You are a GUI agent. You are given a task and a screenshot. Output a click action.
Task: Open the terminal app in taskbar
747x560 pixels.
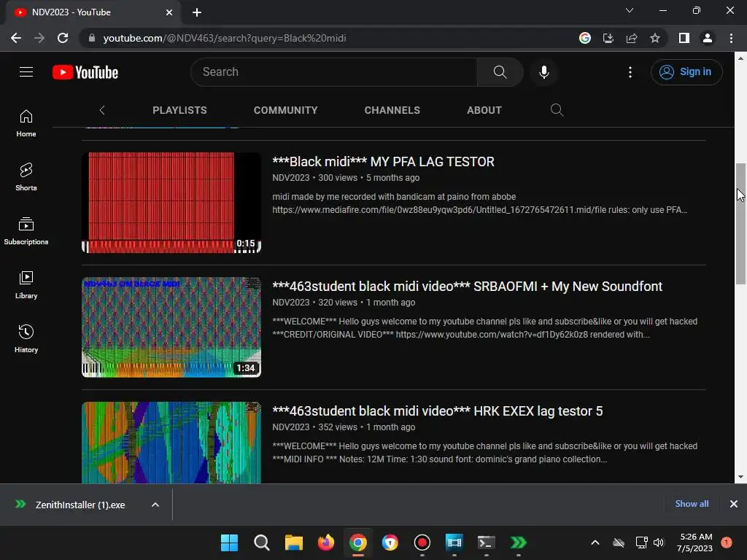[486, 542]
